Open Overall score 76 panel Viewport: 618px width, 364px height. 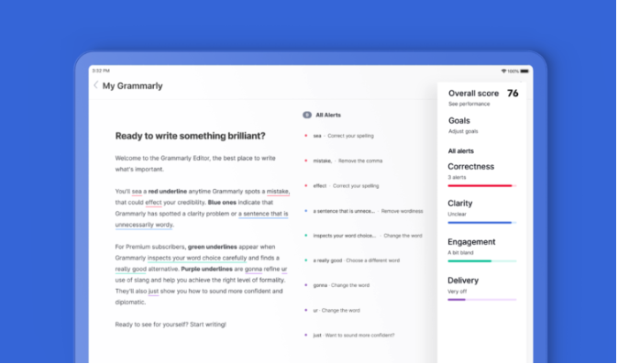point(483,94)
